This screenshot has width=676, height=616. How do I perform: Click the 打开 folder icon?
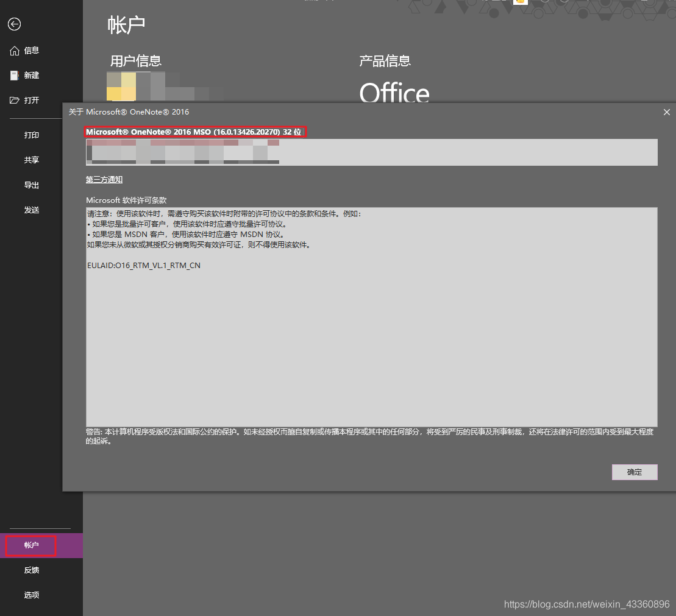[x=15, y=100]
